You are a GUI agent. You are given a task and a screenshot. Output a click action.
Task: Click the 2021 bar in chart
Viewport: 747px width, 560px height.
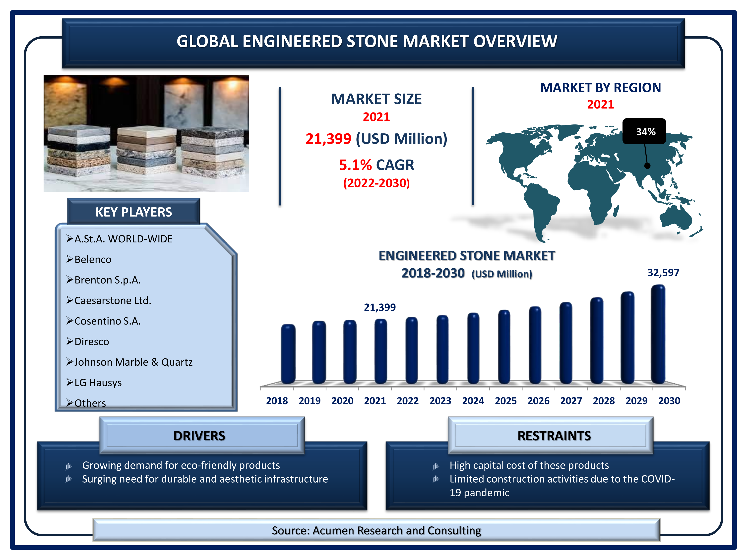pyautogui.click(x=380, y=351)
